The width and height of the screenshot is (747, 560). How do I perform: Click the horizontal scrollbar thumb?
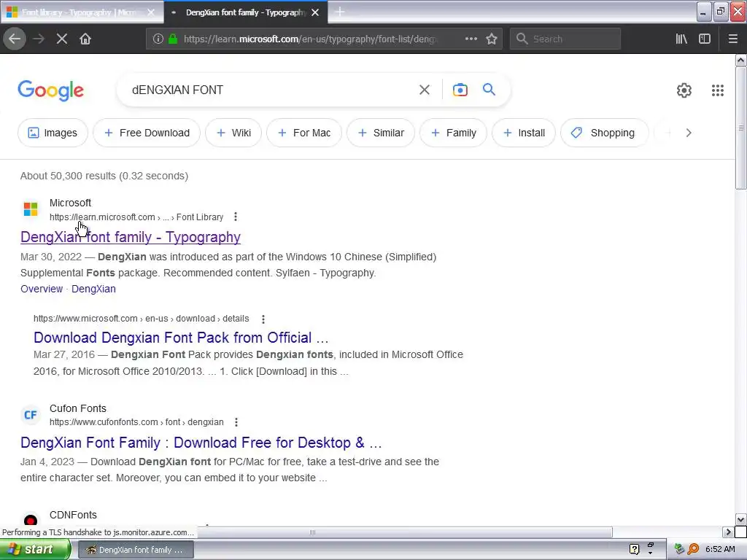tap(312, 532)
